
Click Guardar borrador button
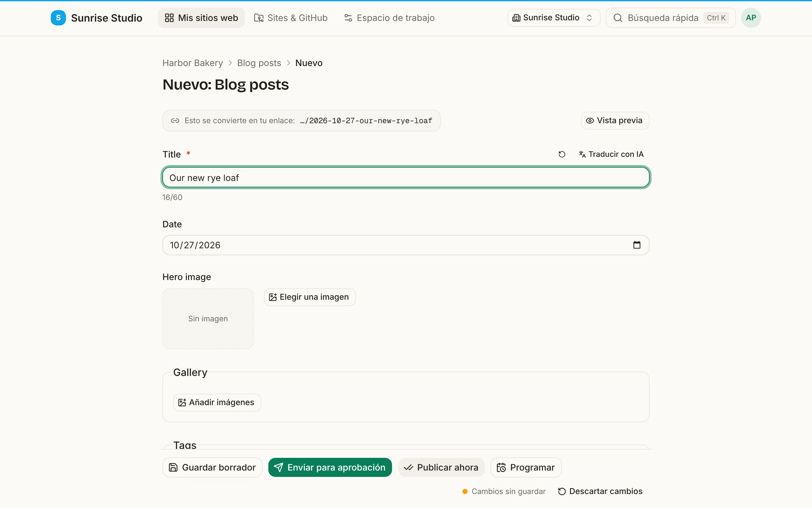point(213,467)
